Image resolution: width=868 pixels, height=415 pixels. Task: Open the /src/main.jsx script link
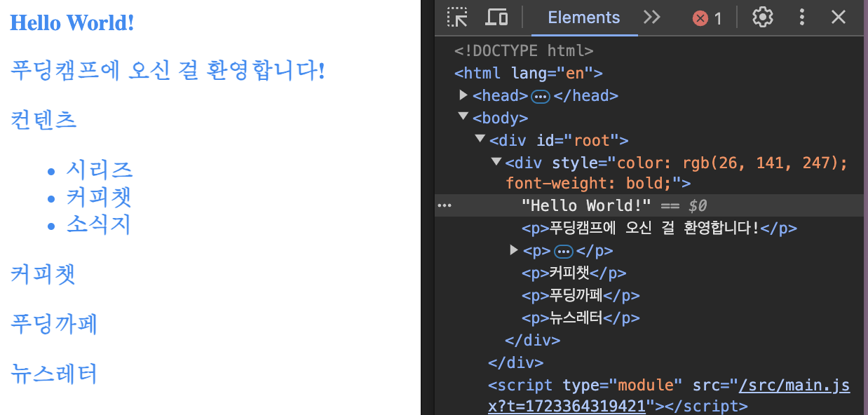[669, 395]
